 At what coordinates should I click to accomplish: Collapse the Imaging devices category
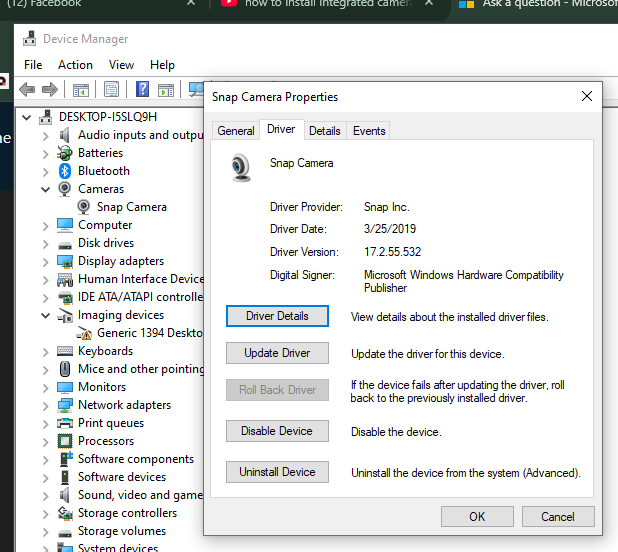click(x=46, y=315)
